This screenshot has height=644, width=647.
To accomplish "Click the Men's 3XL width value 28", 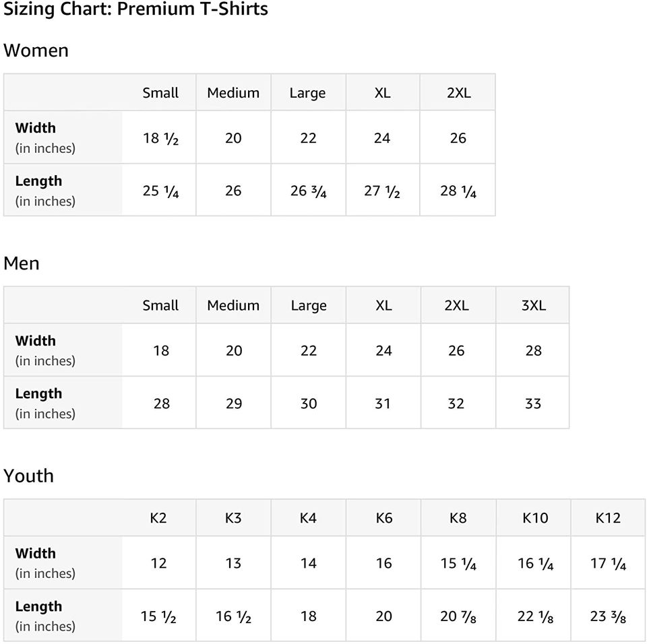I will coord(533,350).
